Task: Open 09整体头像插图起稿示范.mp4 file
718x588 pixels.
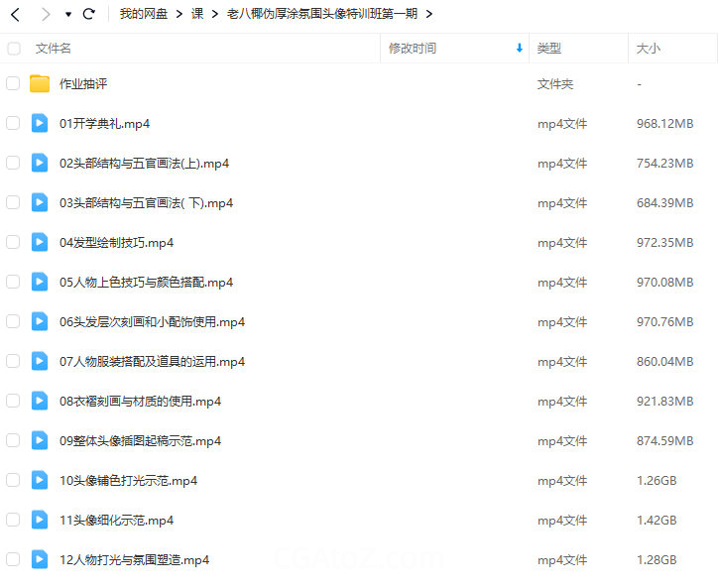Action: [140, 441]
